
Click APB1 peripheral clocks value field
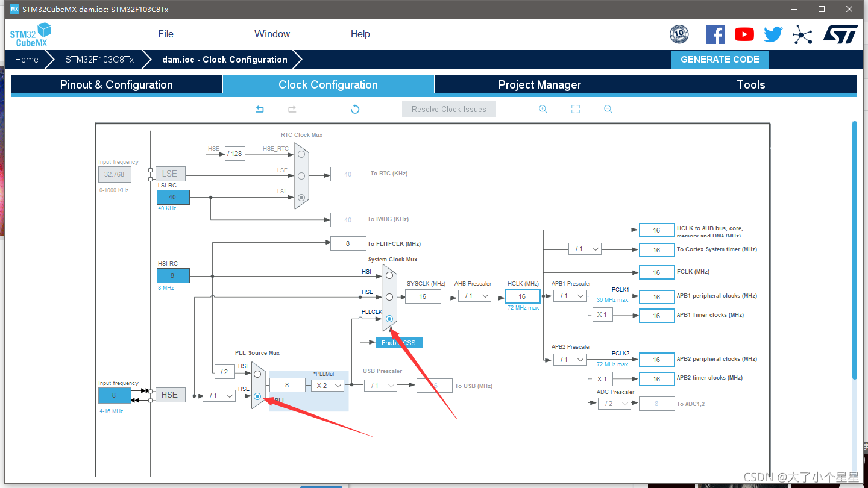pos(656,296)
